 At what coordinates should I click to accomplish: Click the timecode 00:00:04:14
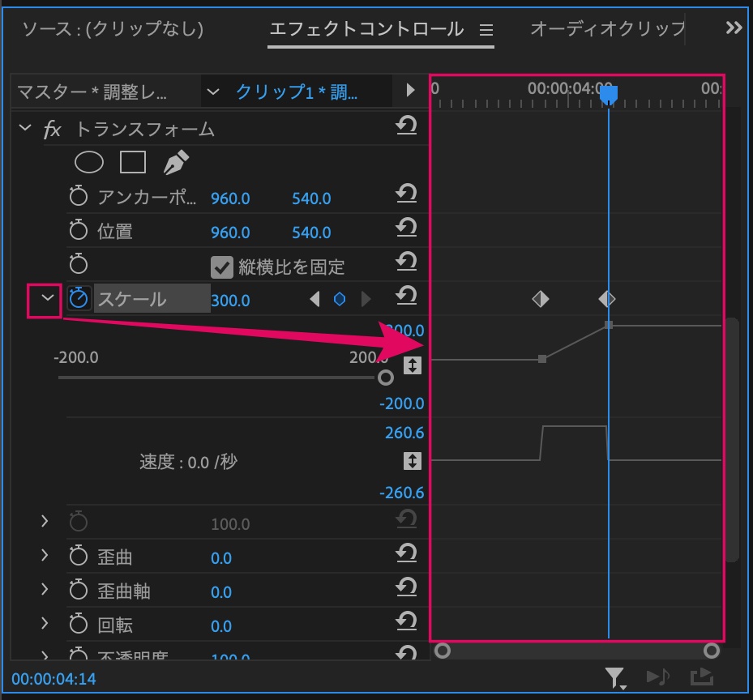point(53,679)
